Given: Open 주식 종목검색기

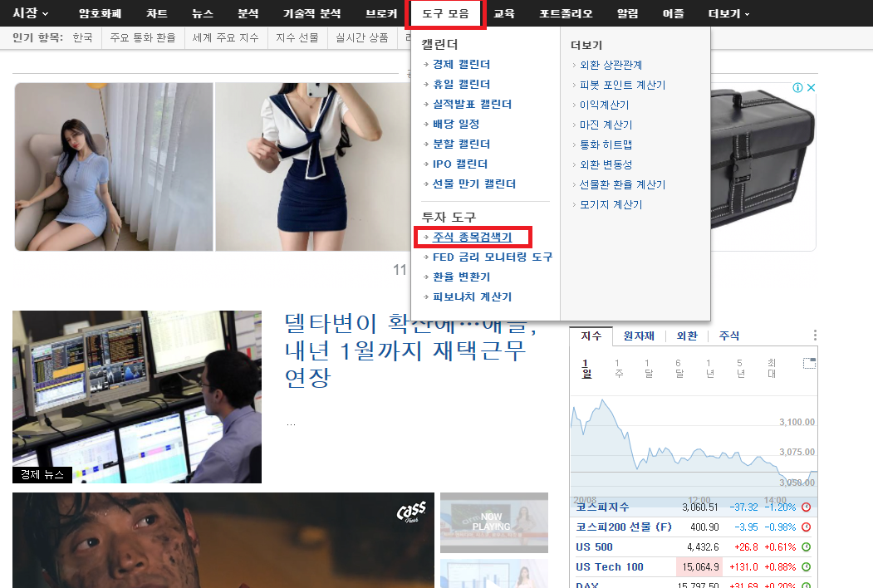Looking at the screenshot, I should (472, 238).
